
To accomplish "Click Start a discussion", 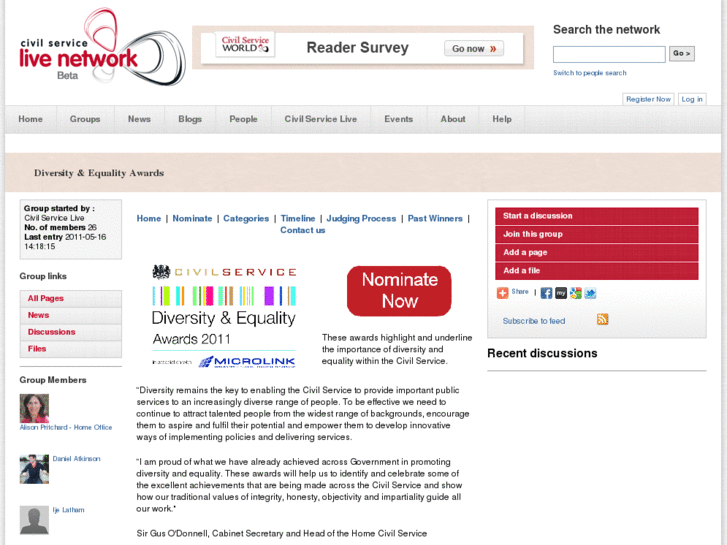I will [597, 216].
